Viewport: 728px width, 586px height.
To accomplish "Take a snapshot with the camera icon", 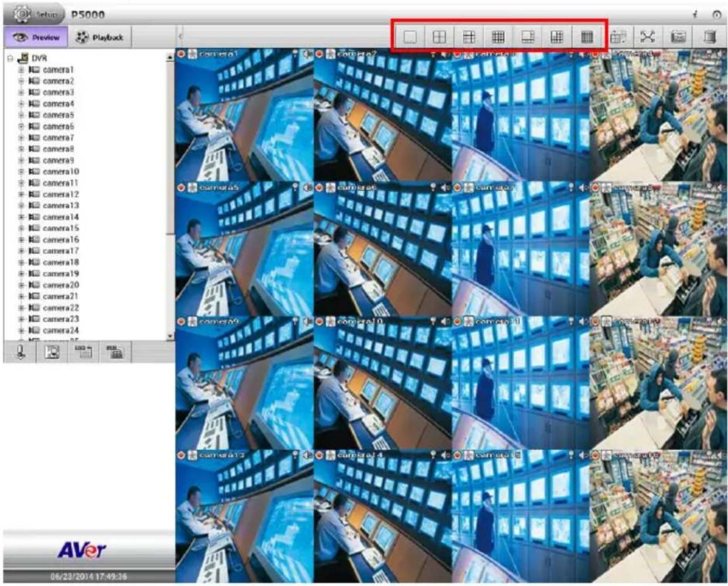I will point(678,37).
